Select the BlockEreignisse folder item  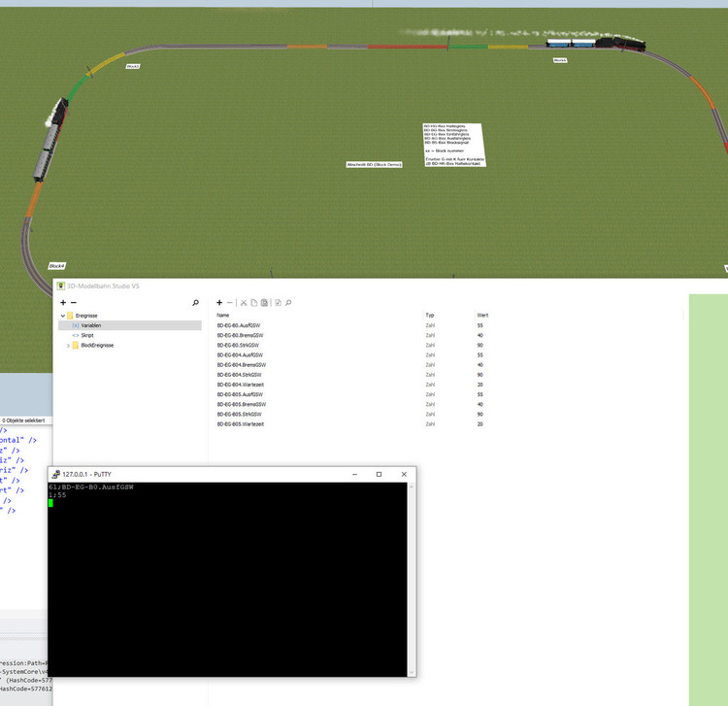[x=97, y=345]
